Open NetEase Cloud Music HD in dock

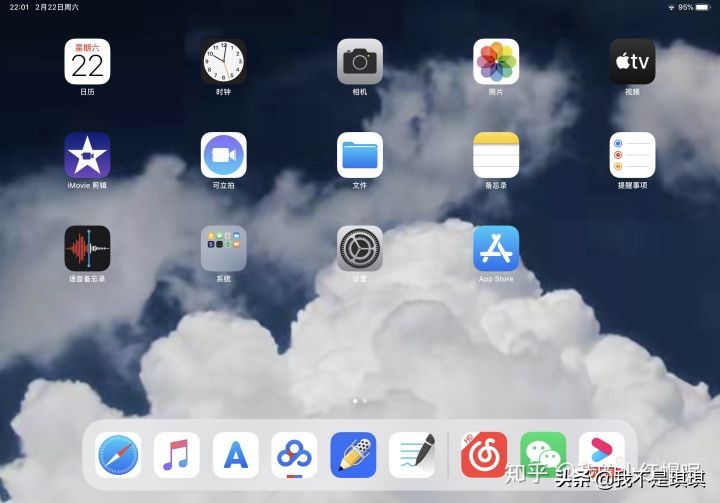click(484, 455)
